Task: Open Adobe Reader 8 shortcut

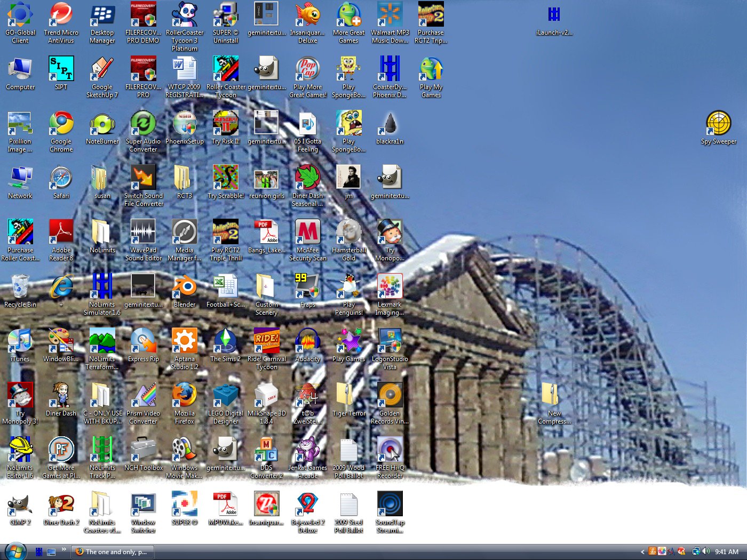Action: (61, 240)
